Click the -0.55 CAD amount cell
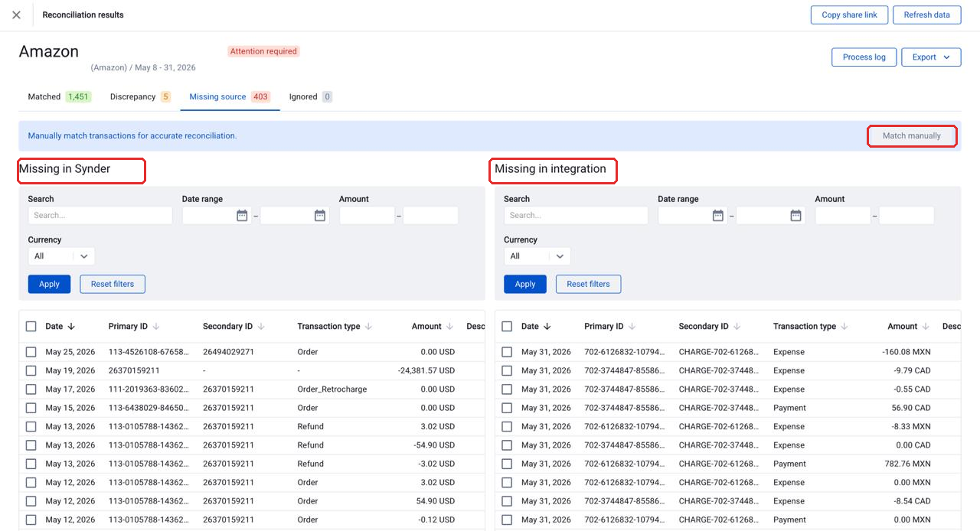 pyautogui.click(x=911, y=389)
